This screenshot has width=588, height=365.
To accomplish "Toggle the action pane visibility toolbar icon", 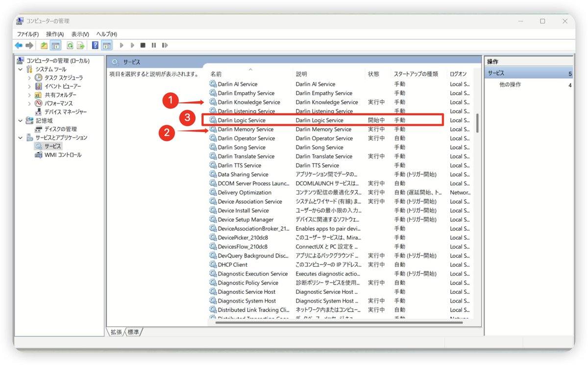I will [x=106, y=45].
